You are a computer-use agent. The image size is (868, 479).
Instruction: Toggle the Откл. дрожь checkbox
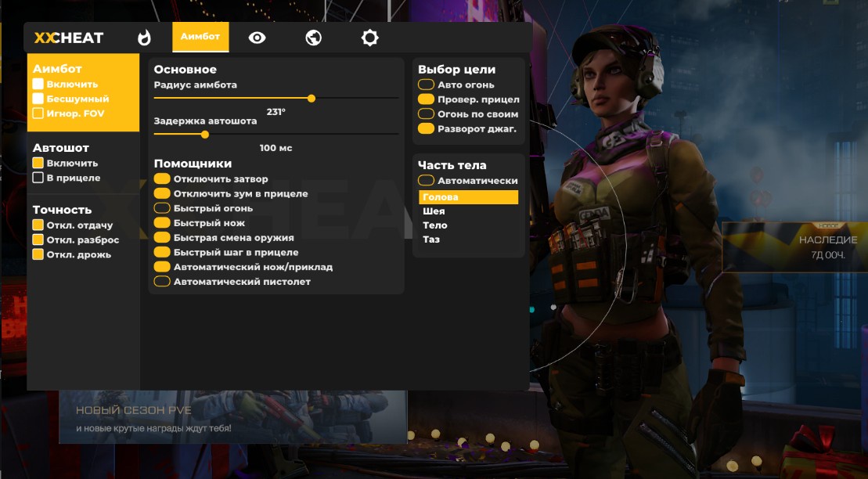pos(38,254)
